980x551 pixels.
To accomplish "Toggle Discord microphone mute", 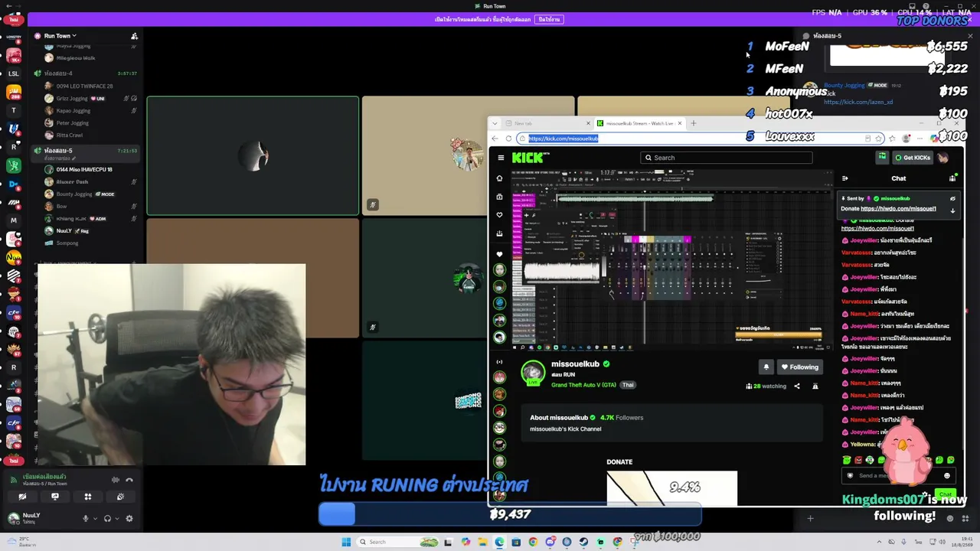I will tap(86, 518).
